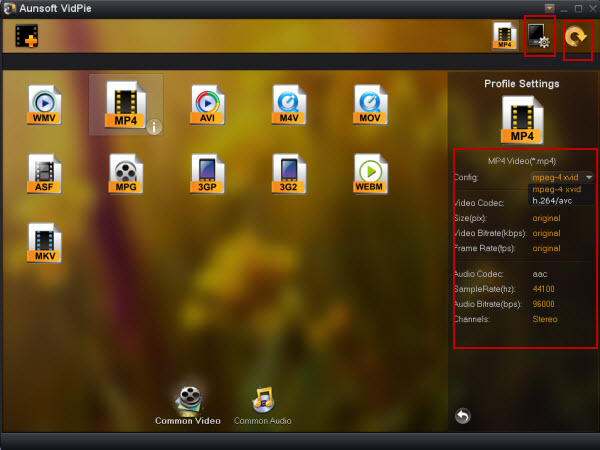Pick the MPG format icon
This screenshot has height=450, width=600.
coord(126,174)
